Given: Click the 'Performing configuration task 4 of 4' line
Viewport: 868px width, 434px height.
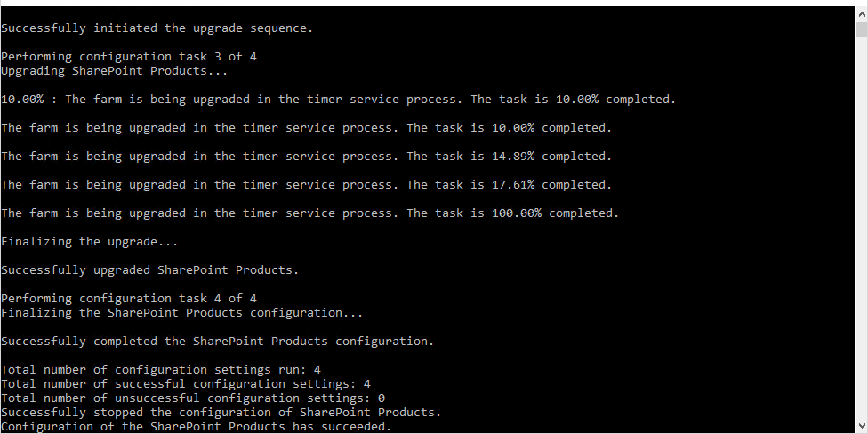Looking at the screenshot, I should [x=129, y=299].
